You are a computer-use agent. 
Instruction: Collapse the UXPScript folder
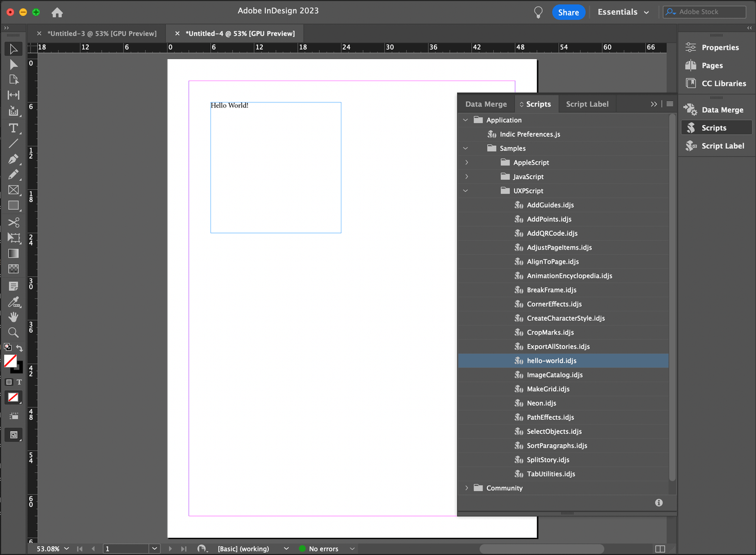[x=465, y=191]
